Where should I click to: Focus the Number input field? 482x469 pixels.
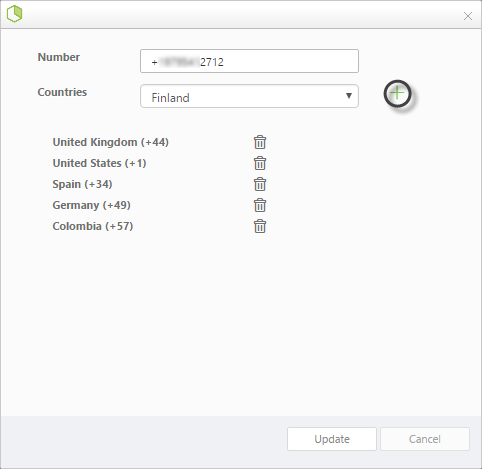249,61
